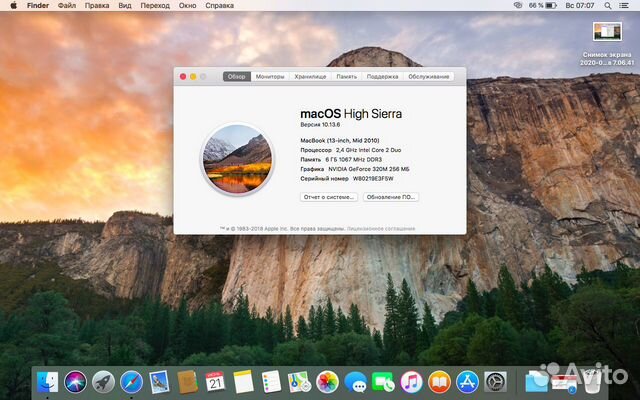Click the High Sierra round logo image
The width and height of the screenshot is (640, 400).
coord(237,159)
